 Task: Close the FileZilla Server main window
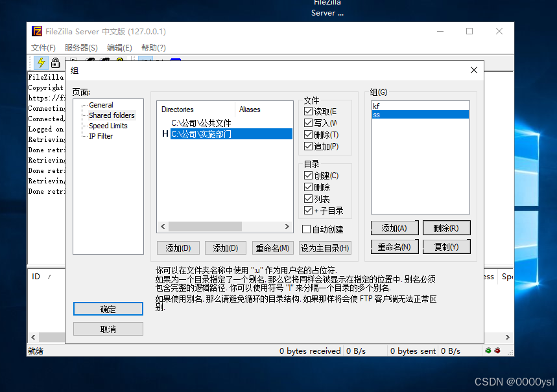tap(499, 31)
